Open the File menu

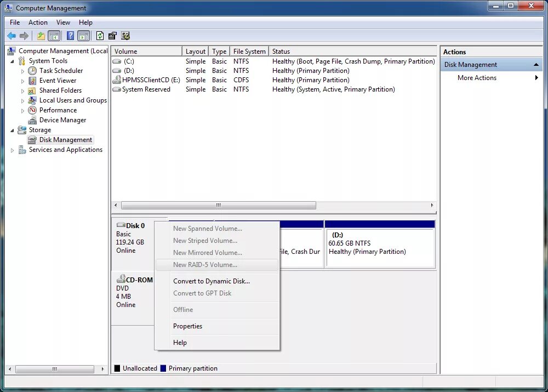(15, 22)
